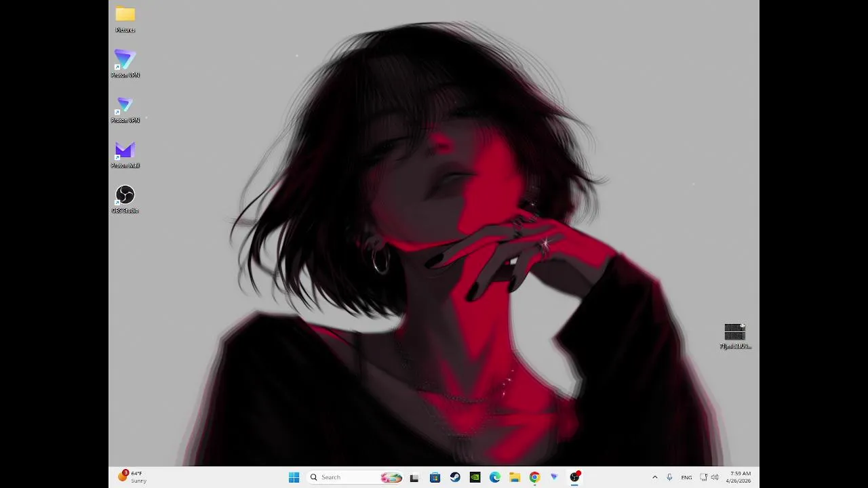Click the microphone tray icon

point(669,477)
